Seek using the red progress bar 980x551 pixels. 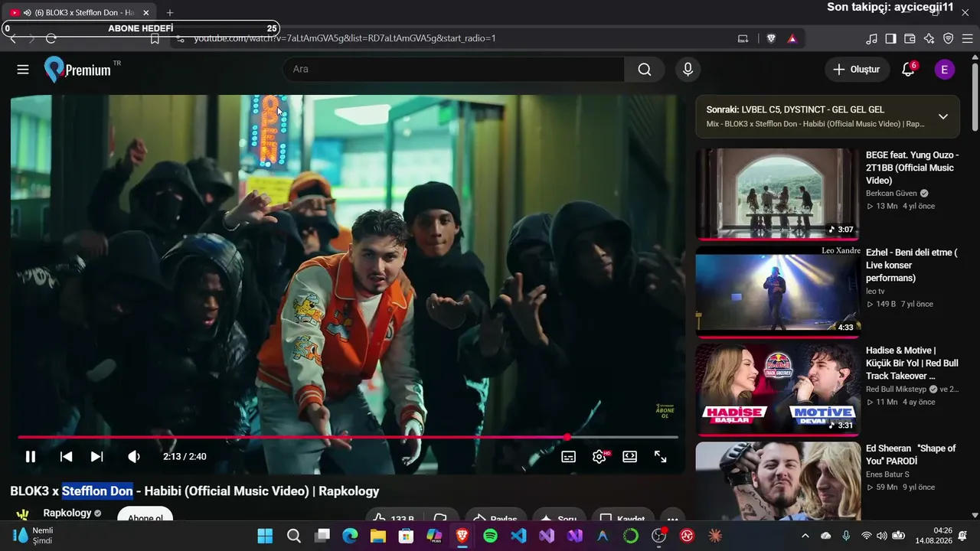click(348, 438)
